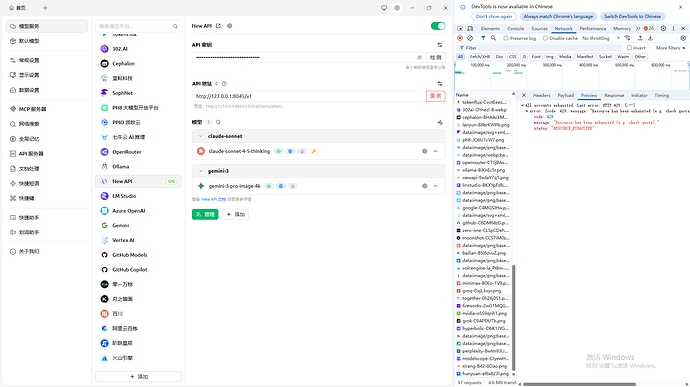Click the red 重置 reset button for API address
Image resolution: width=690 pixels, height=387 pixels.
point(436,96)
